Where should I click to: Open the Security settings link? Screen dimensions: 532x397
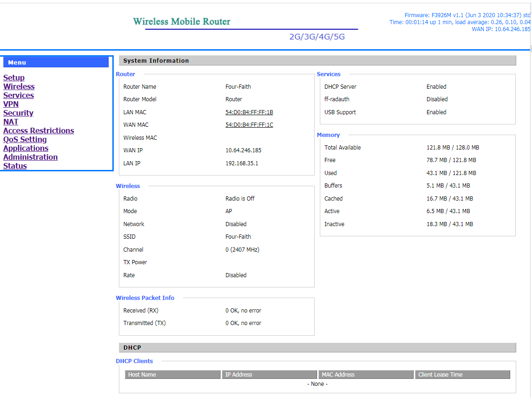(18, 113)
